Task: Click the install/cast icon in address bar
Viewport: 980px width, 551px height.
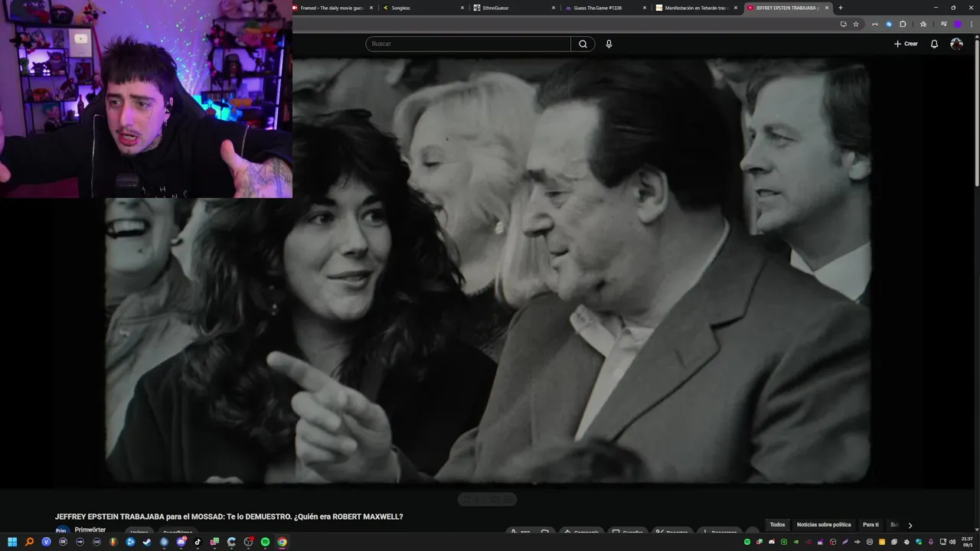Action: coord(844,24)
